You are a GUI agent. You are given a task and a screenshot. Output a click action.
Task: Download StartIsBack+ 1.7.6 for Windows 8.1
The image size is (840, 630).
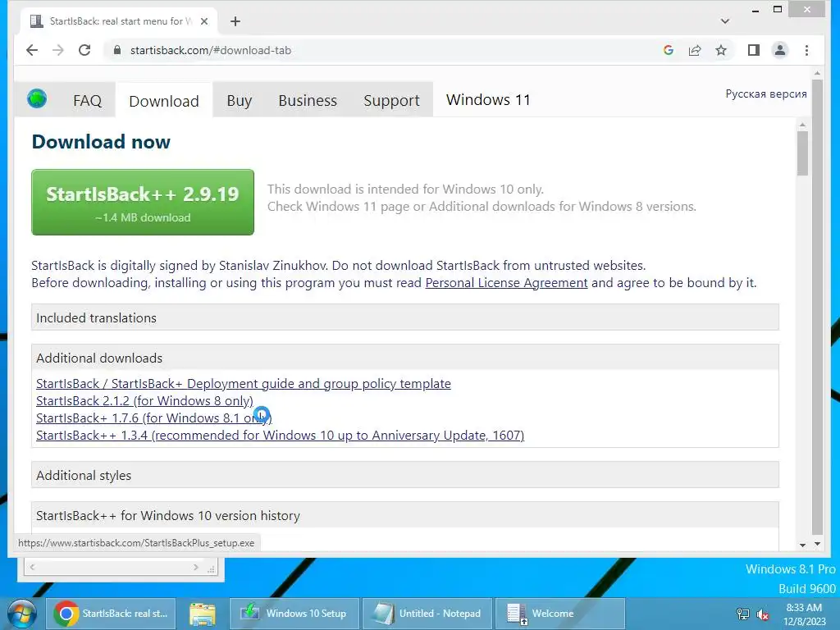click(x=153, y=418)
